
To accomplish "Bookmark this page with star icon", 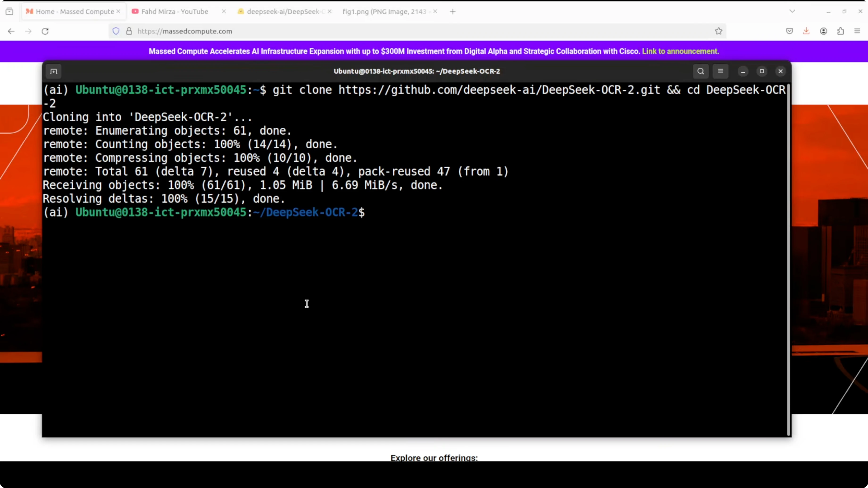I will pos(718,31).
